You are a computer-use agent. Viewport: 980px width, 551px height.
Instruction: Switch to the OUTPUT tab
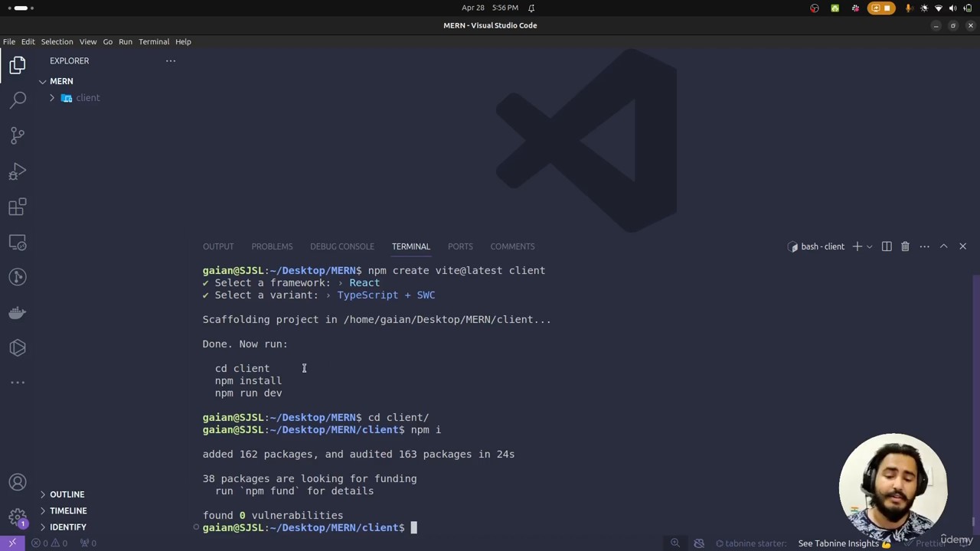218,246
